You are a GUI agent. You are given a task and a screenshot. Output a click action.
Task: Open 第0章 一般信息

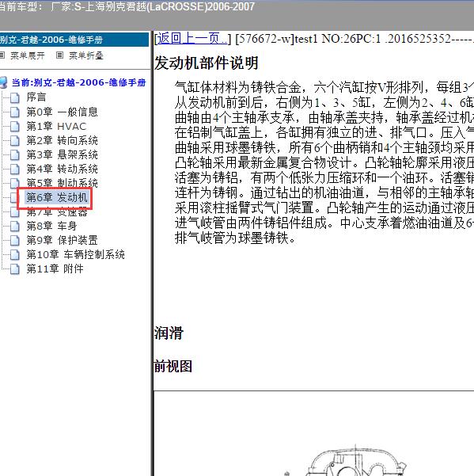pos(62,112)
